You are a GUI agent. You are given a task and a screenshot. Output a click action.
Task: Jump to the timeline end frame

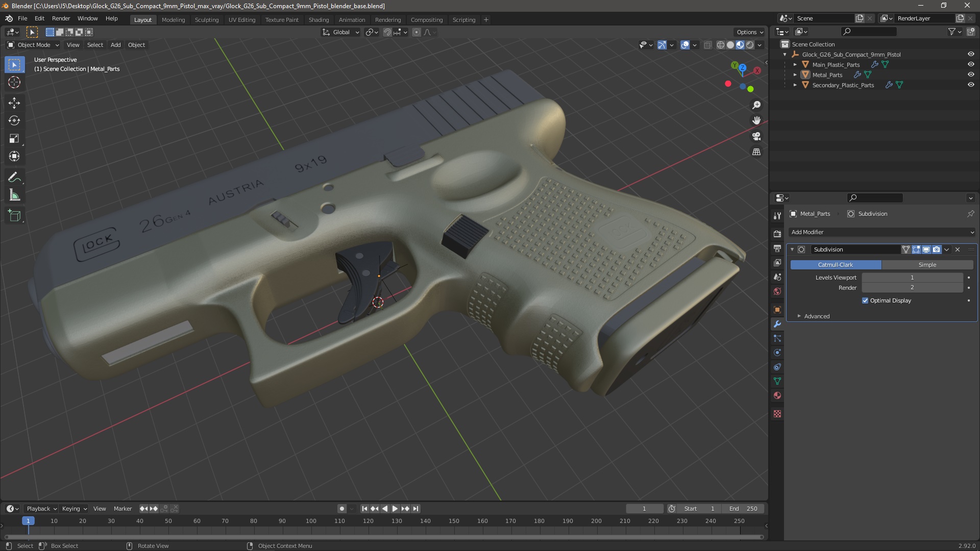pyautogui.click(x=416, y=509)
